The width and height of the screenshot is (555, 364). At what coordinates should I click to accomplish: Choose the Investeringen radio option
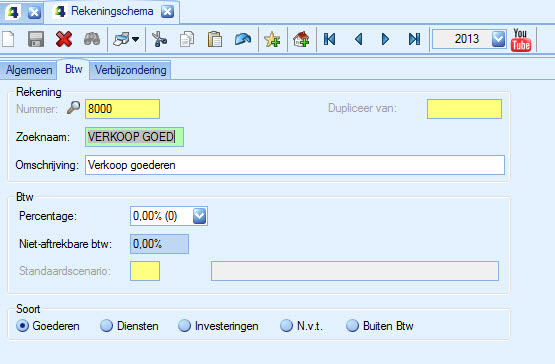pos(184,326)
